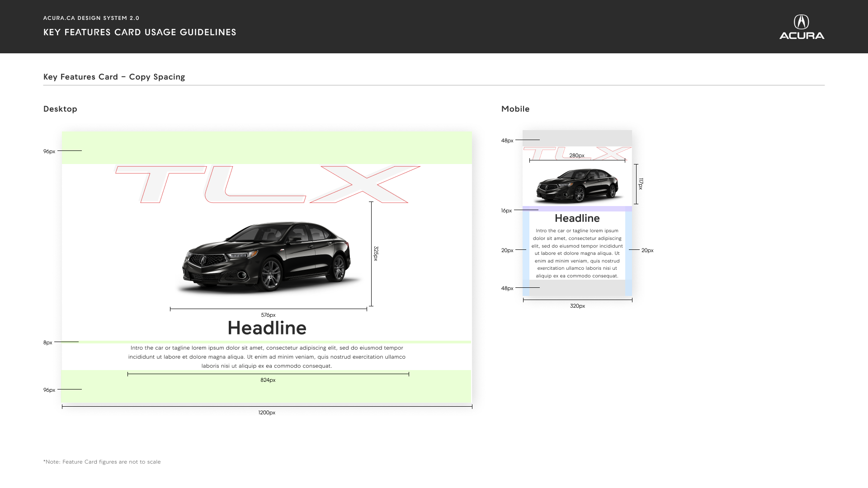Click 'Key Features Card – Copy Spacing' heading
The width and height of the screenshot is (868, 488).
pyautogui.click(x=114, y=77)
